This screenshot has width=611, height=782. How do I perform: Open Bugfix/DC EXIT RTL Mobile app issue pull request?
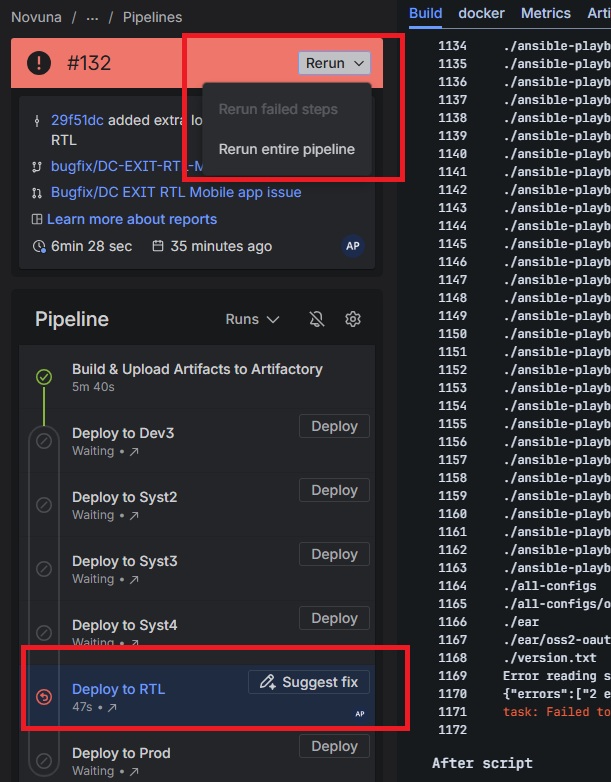(176, 193)
